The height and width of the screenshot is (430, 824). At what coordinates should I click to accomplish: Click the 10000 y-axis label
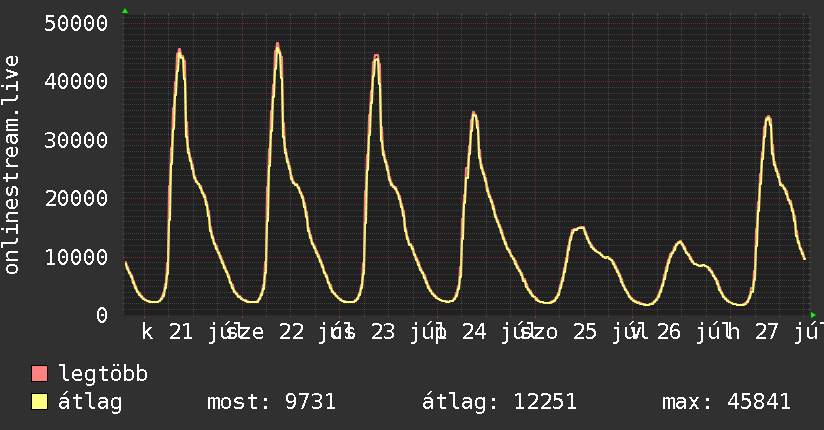point(76,257)
